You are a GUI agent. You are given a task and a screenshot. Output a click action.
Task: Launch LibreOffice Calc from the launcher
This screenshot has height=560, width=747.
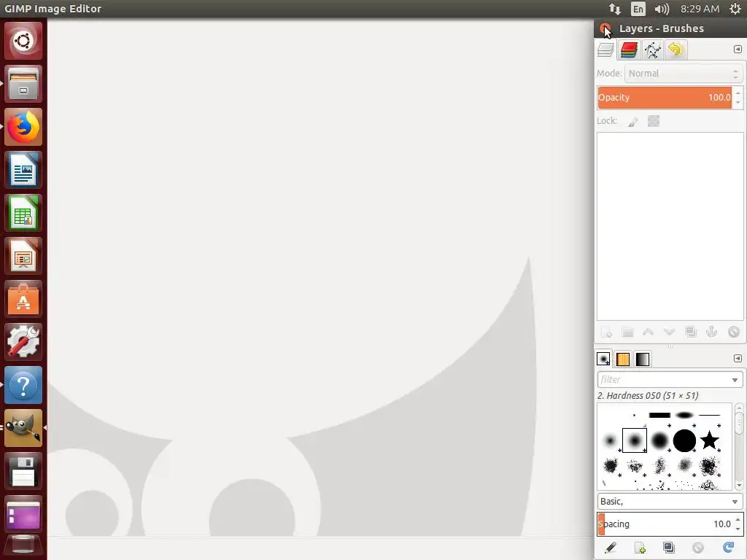23,213
